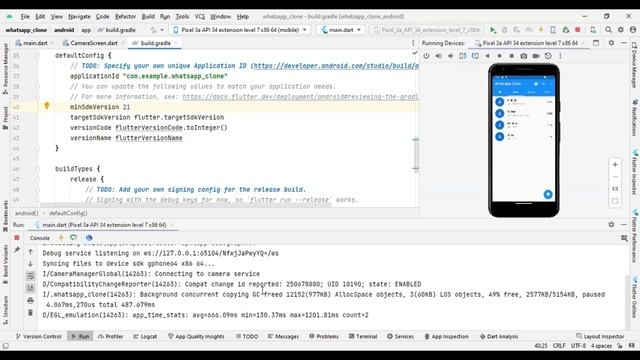This screenshot has height=360, width=640.
Task: Record emulator screen with video icon
Action: coord(536,56)
